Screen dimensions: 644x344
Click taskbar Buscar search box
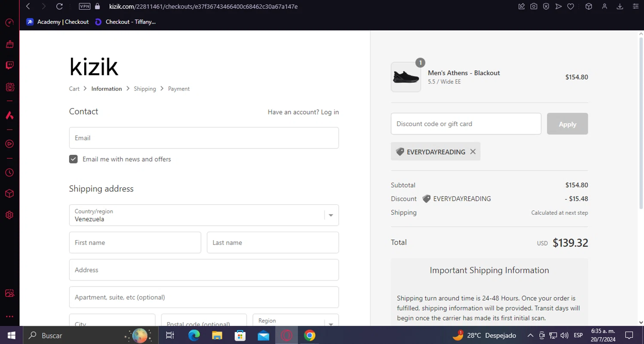(91, 335)
